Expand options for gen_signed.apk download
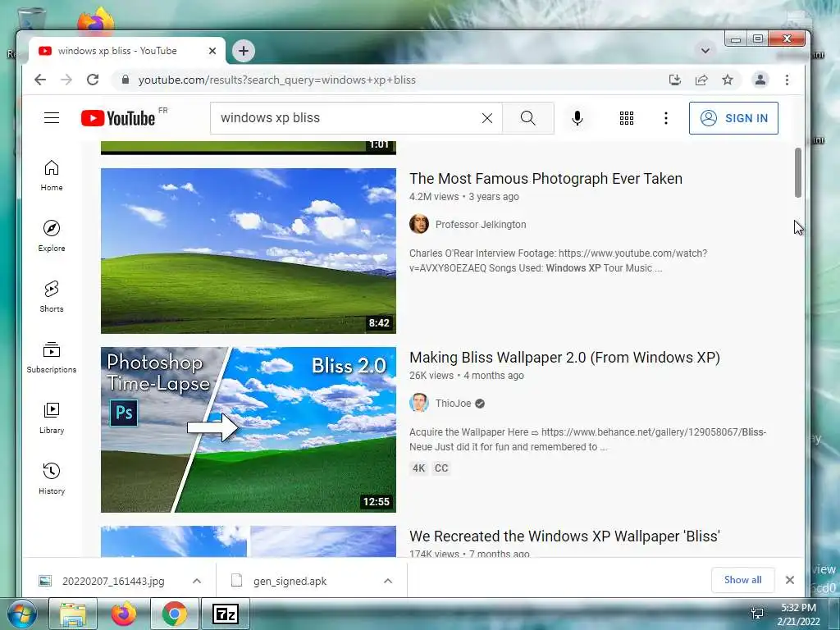The height and width of the screenshot is (630, 840). point(388,581)
